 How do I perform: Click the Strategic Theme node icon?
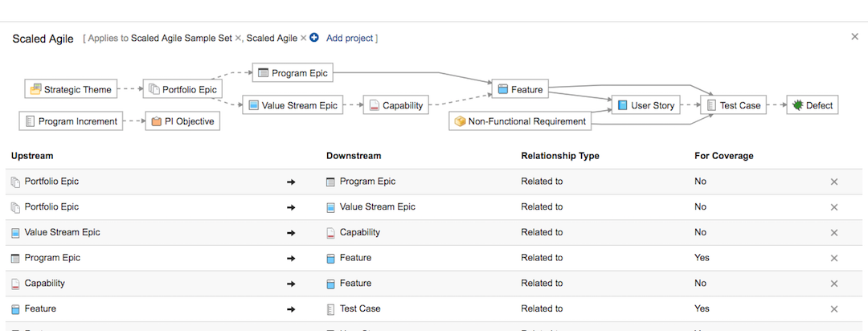click(x=35, y=89)
